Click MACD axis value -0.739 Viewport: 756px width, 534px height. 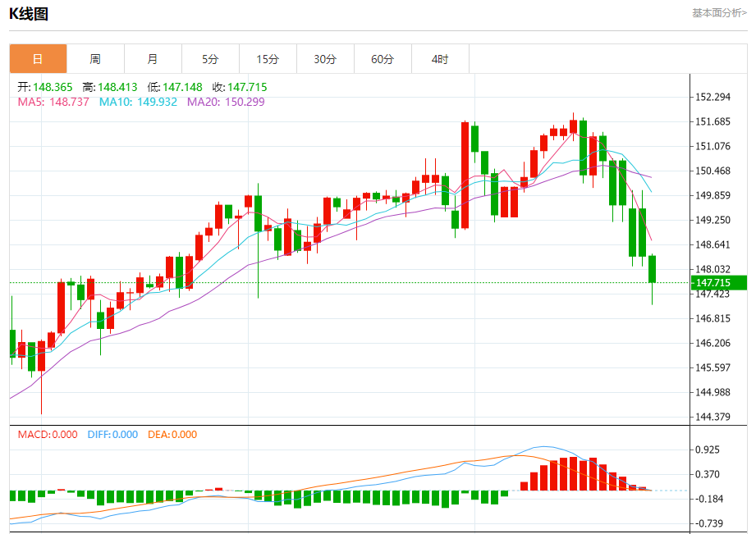point(708,523)
